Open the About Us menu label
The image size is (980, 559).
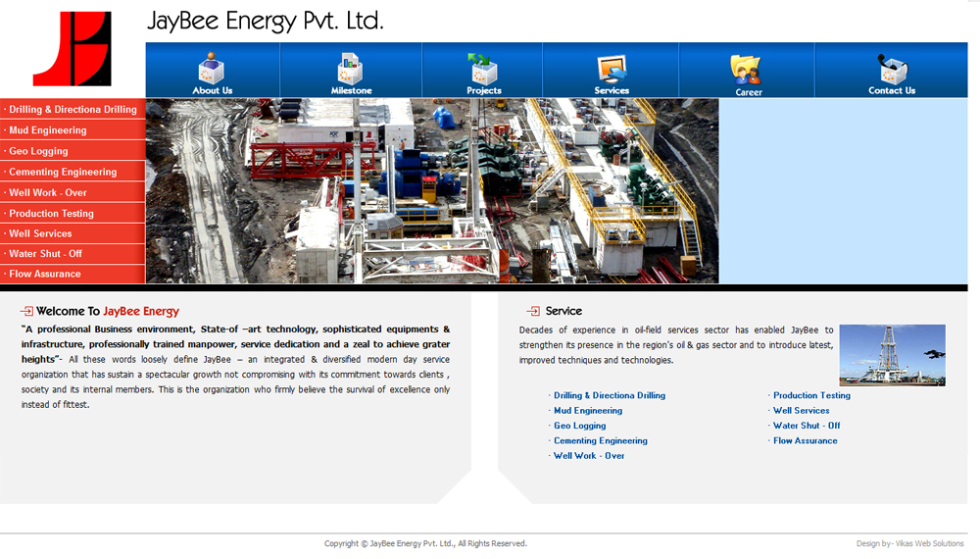coord(213,90)
